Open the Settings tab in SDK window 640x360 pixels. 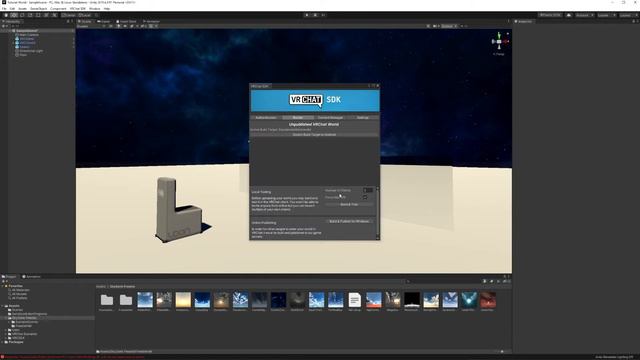362,118
